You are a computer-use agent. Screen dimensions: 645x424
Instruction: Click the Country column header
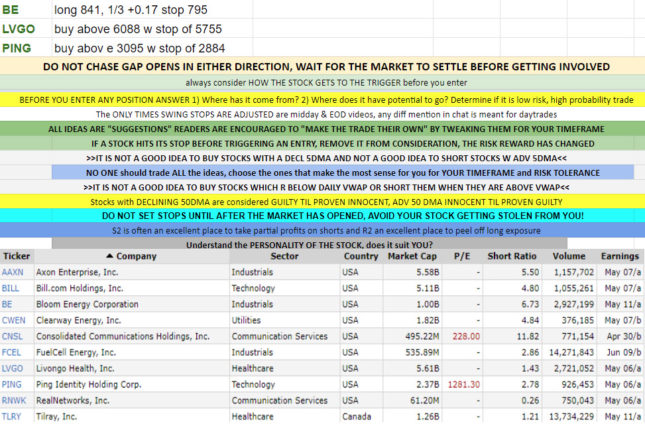(x=361, y=256)
